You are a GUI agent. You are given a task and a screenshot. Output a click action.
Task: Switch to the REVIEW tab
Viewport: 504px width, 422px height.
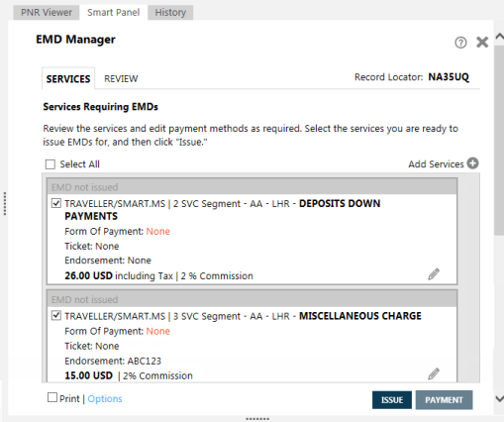coord(121,79)
